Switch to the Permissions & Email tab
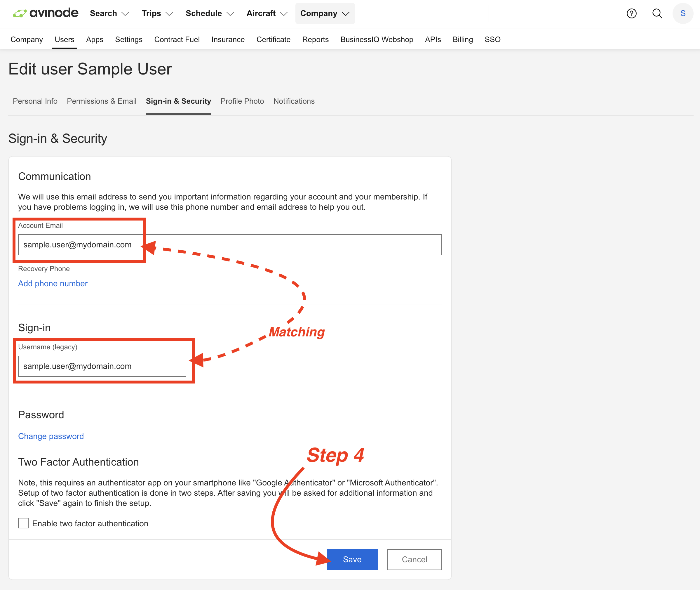 coord(101,101)
